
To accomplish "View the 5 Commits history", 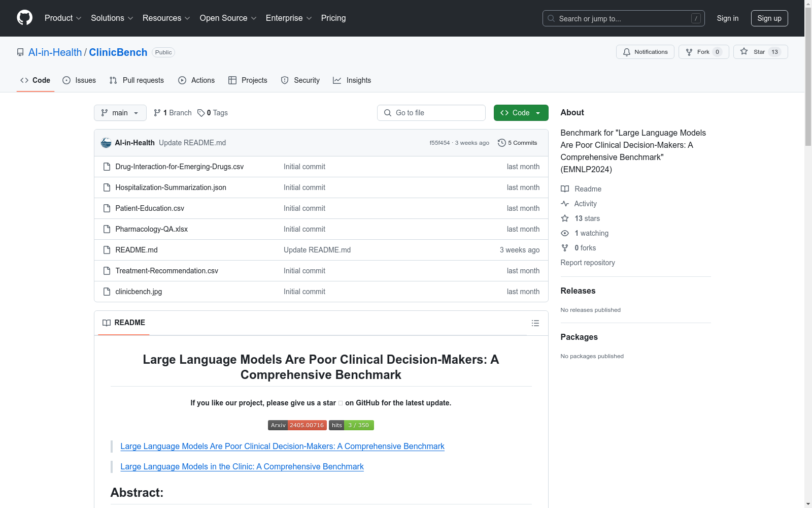I will point(518,143).
